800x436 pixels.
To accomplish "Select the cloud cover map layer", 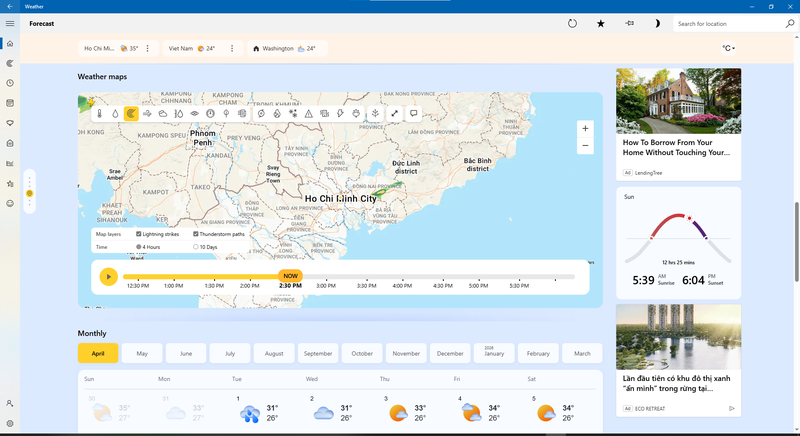I will pyautogui.click(x=163, y=114).
